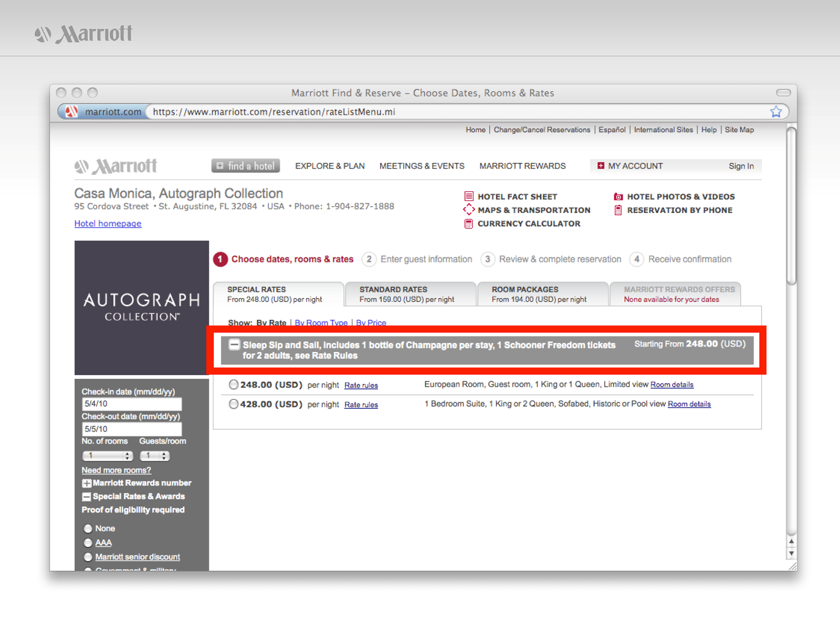Click the plus icon on find a hotel

220,166
